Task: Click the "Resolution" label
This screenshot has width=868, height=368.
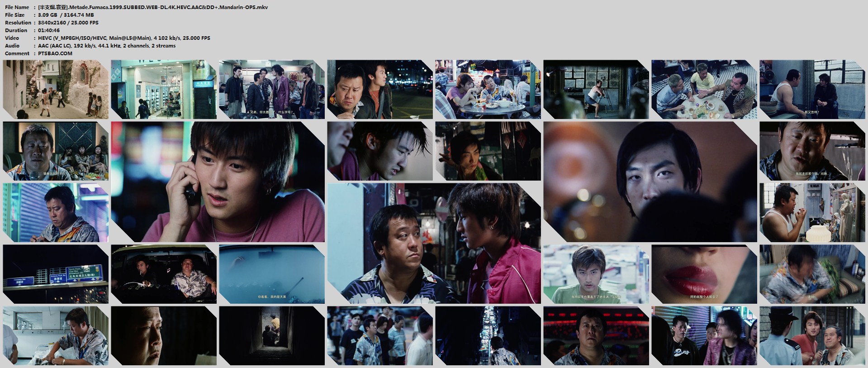Action: click(x=18, y=23)
